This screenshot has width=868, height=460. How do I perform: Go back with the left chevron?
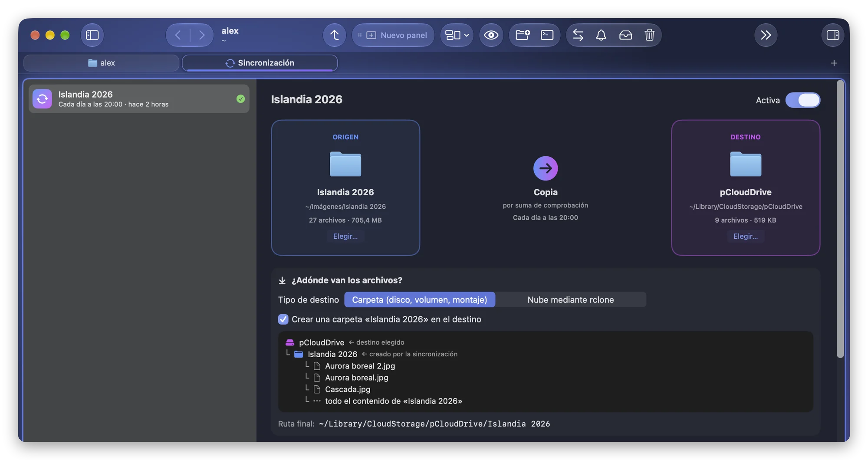(178, 35)
